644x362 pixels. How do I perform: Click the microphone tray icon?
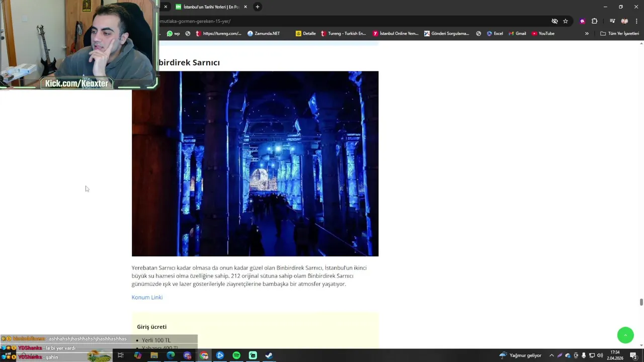[584, 355]
